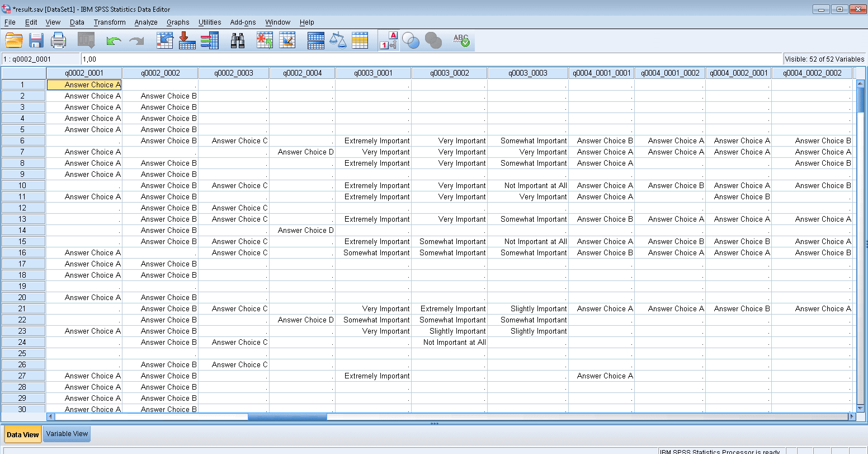
Task: Toggle the Value Labels toolbar button
Action: pos(389,40)
